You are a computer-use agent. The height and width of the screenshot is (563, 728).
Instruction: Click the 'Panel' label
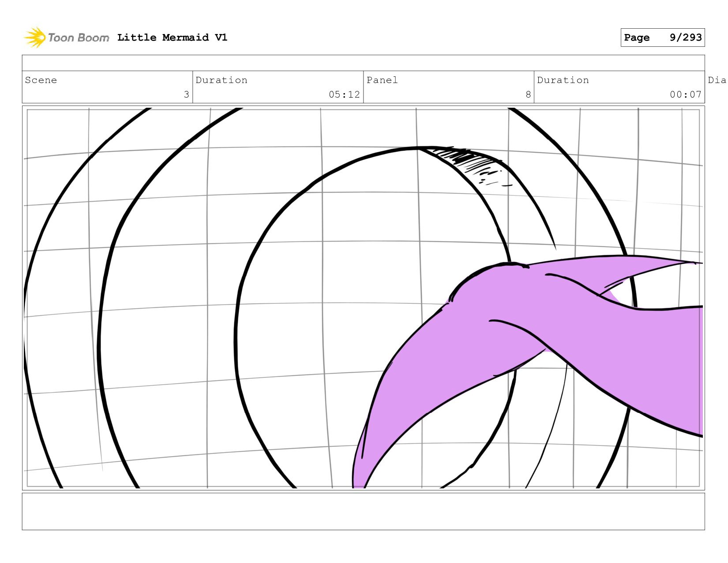pos(382,80)
